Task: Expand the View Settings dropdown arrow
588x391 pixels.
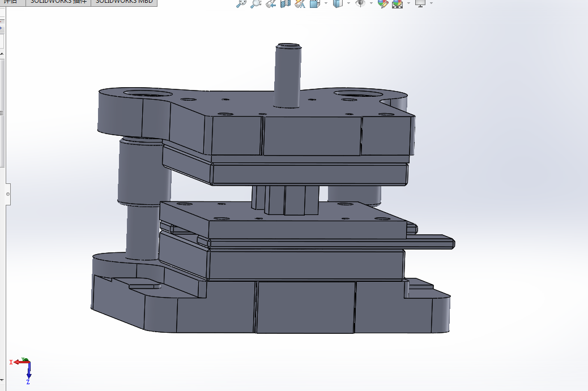Action: point(431,3)
